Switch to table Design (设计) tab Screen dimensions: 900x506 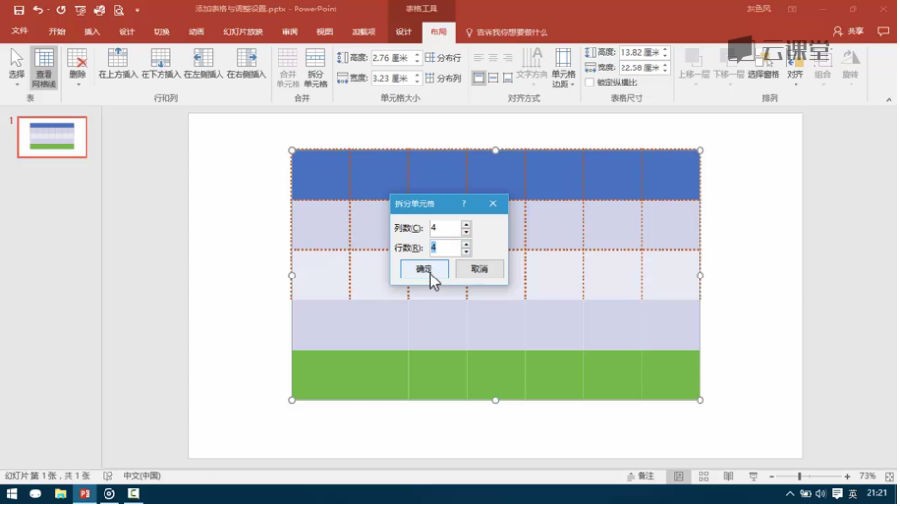click(x=403, y=32)
